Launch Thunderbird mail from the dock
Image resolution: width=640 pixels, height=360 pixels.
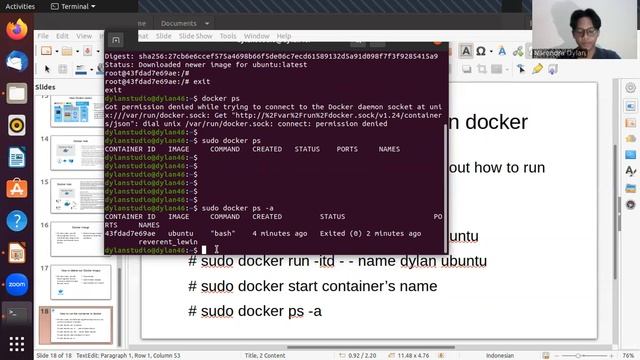click(x=17, y=61)
